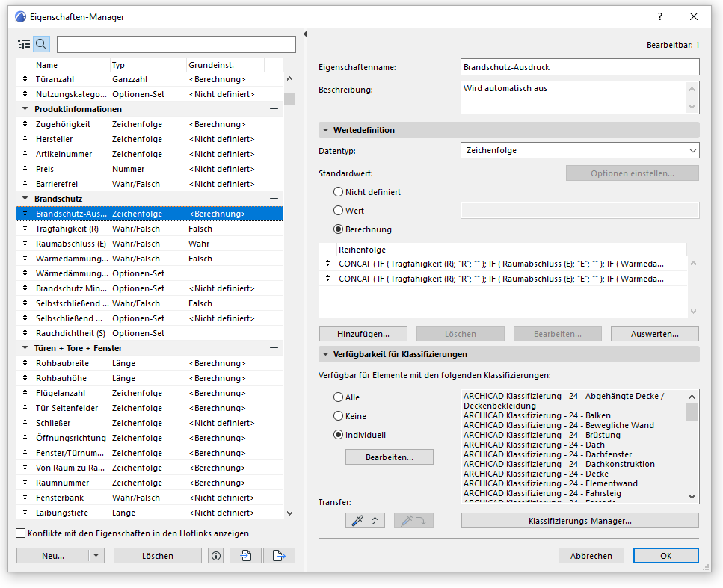Click the plus icon next to Produktinformationen
This screenshot has width=723, height=588.
274,108
